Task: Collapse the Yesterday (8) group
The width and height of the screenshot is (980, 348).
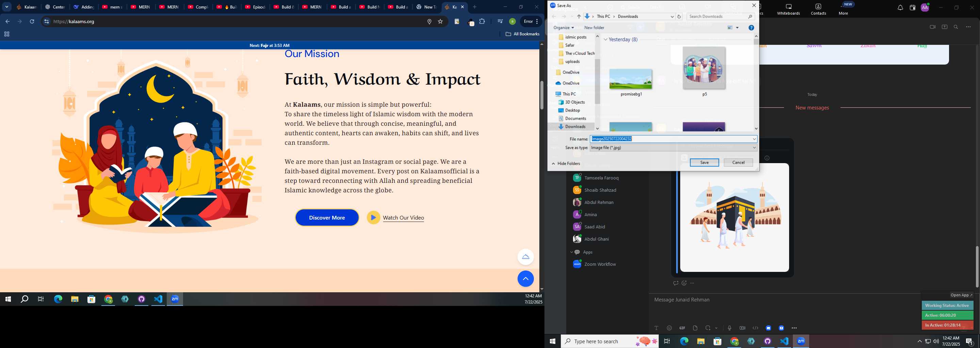Action: 605,39
